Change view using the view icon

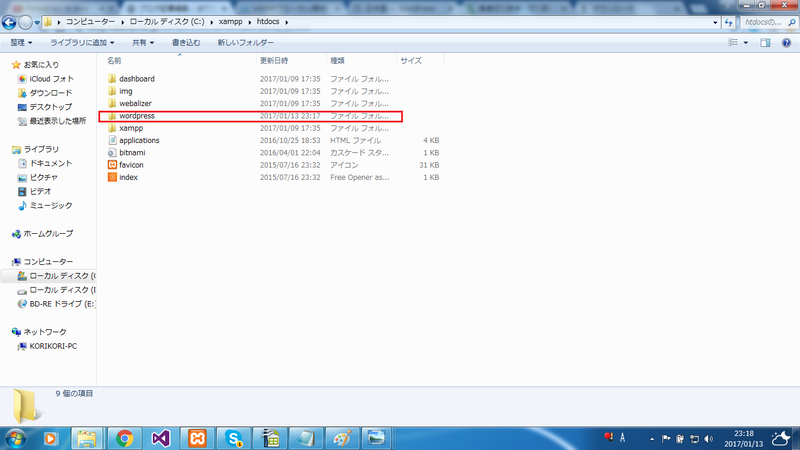[733, 42]
